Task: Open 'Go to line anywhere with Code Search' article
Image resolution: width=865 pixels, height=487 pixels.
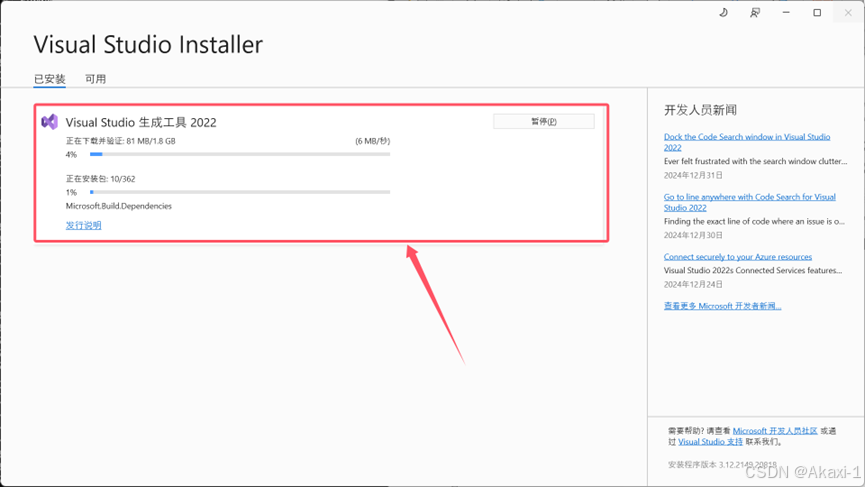Action: coord(750,202)
